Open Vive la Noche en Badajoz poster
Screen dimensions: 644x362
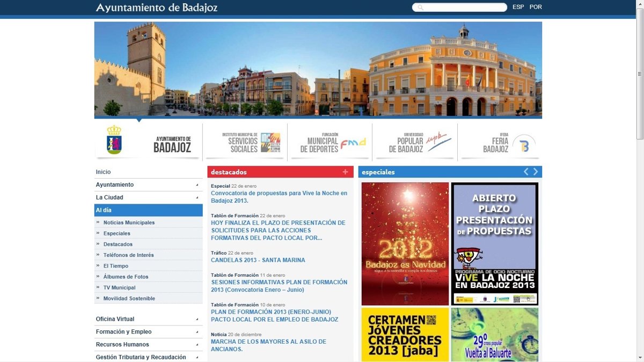[494, 243]
